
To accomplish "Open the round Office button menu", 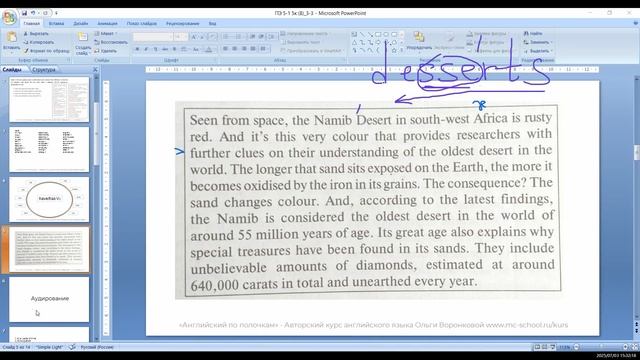I will [9, 17].
